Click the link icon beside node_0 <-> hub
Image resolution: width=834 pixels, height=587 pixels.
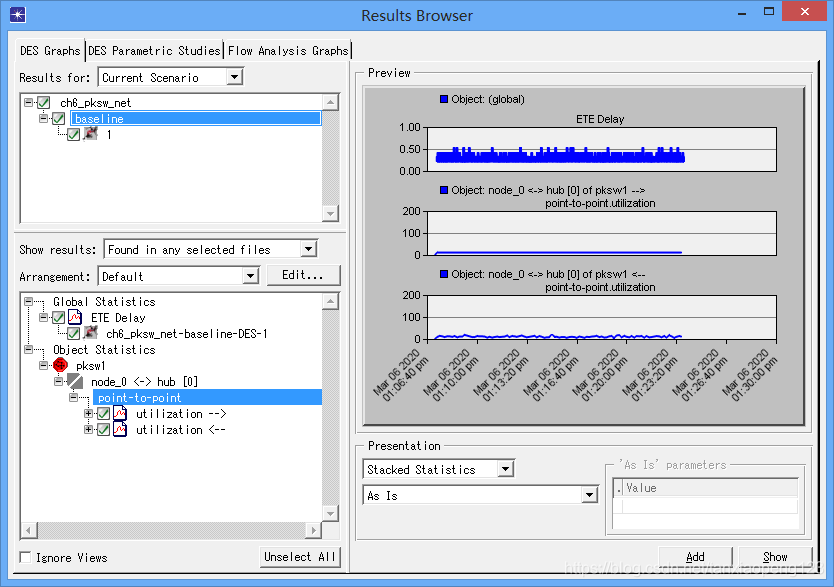[75, 381]
